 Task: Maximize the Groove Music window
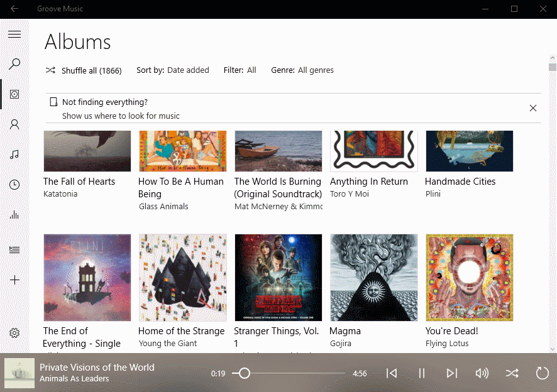[514, 9]
